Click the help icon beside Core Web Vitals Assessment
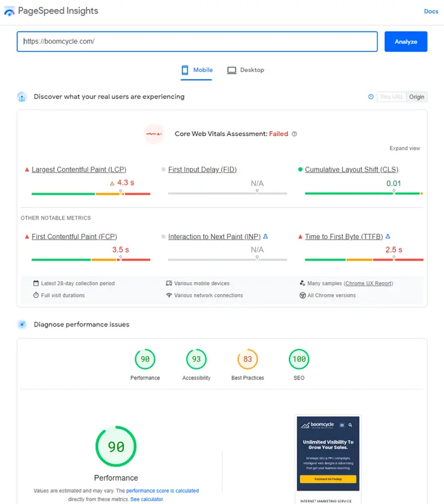This screenshot has width=444, height=504. (x=294, y=134)
